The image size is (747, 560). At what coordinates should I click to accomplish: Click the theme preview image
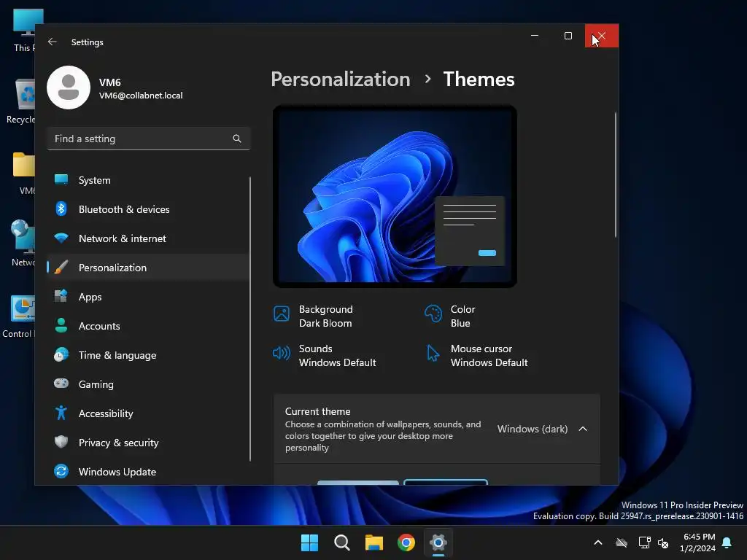tap(395, 196)
